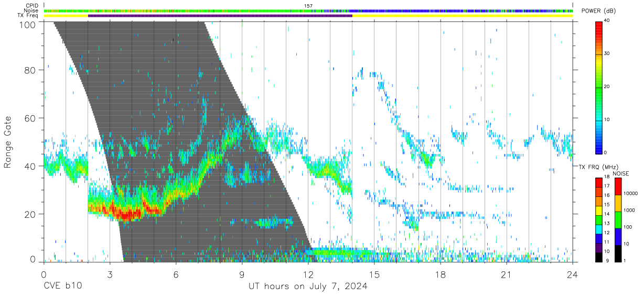Click the 'Range Gate' axis label
644x297 pixels.
pos(8,142)
